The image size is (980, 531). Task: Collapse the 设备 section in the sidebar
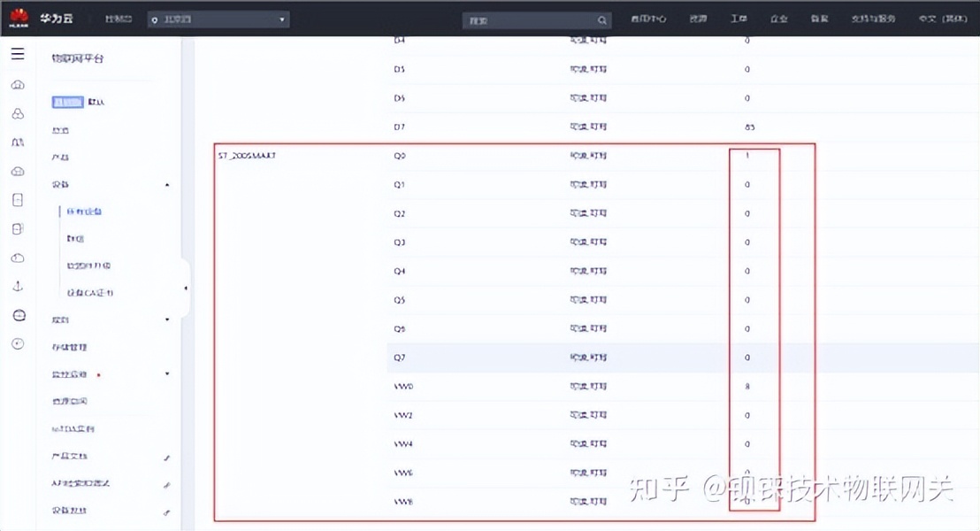(x=166, y=184)
